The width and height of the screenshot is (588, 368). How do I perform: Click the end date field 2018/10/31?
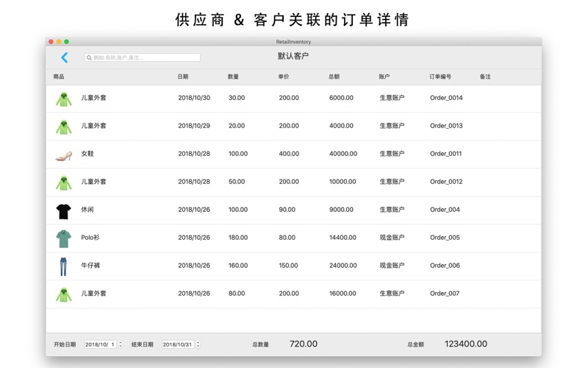pos(177,344)
